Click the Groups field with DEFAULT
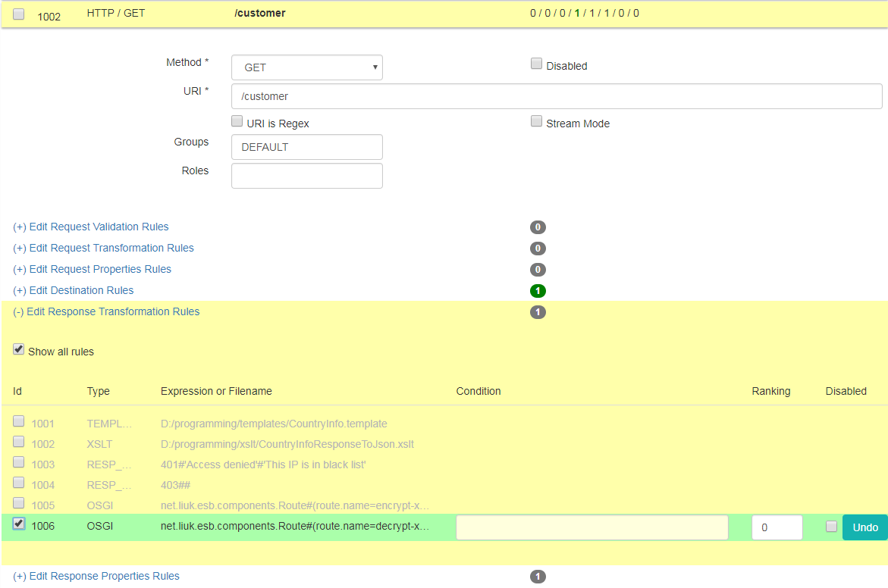Screen dimensions: 888x588 (x=306, y=147)
